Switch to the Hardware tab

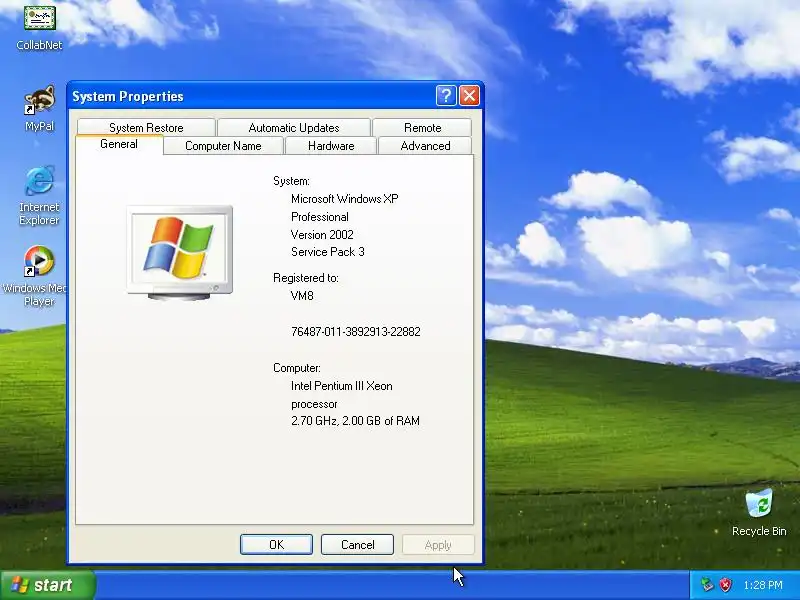coord(331,146)
